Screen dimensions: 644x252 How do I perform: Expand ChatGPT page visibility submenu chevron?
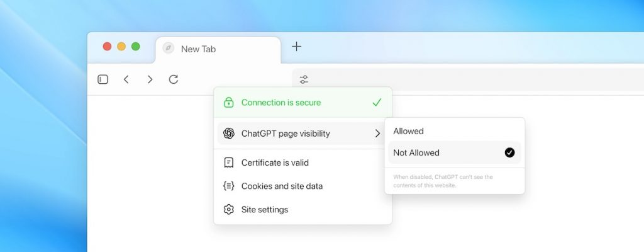pos(377,134)
